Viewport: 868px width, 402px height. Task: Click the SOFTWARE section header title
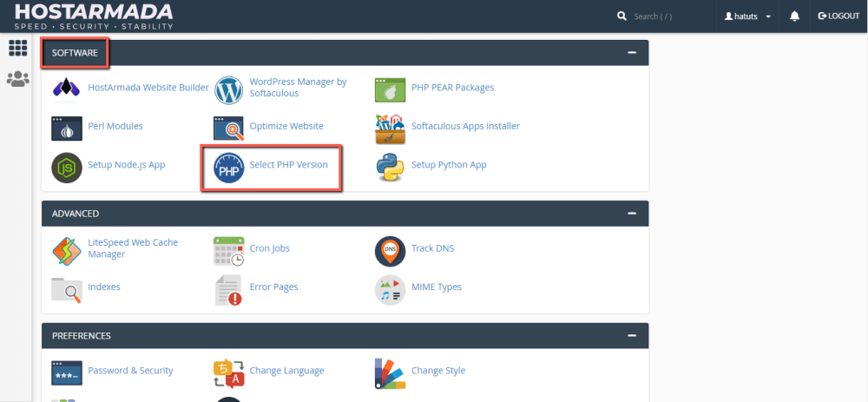[x=75, y=53]
